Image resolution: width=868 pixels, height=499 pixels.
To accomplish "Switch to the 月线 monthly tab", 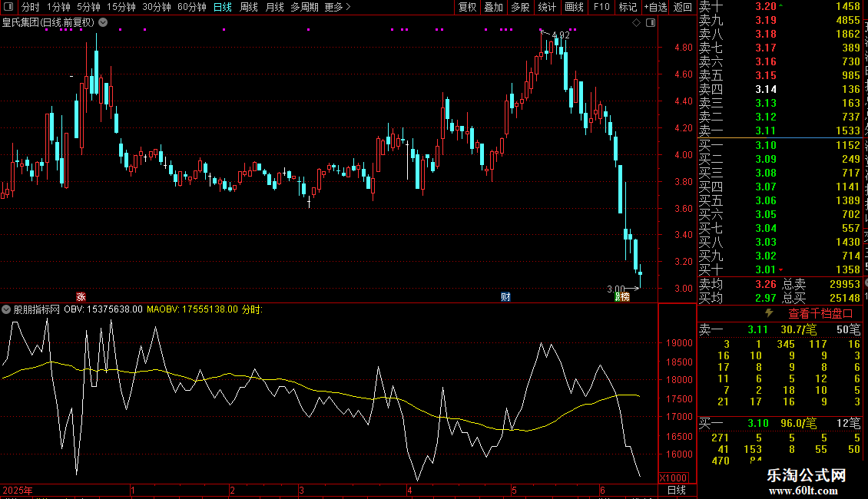I will [x=274, y=7].
